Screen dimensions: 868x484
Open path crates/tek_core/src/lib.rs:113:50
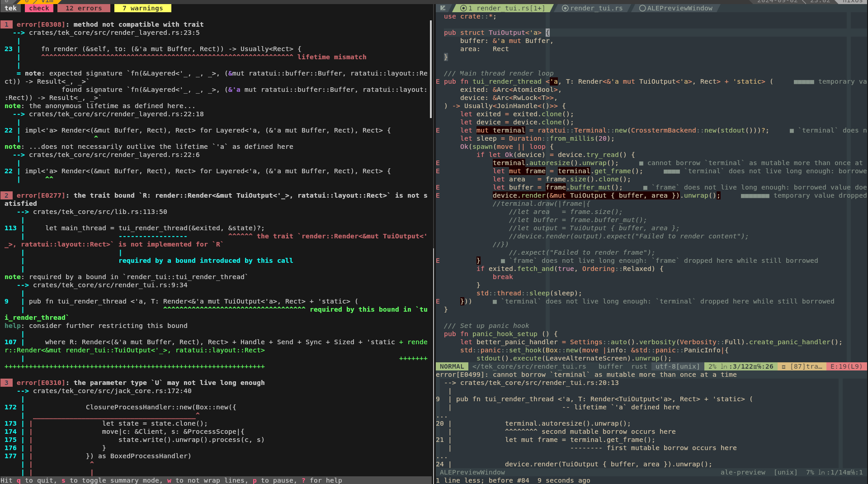coord(100,212)
